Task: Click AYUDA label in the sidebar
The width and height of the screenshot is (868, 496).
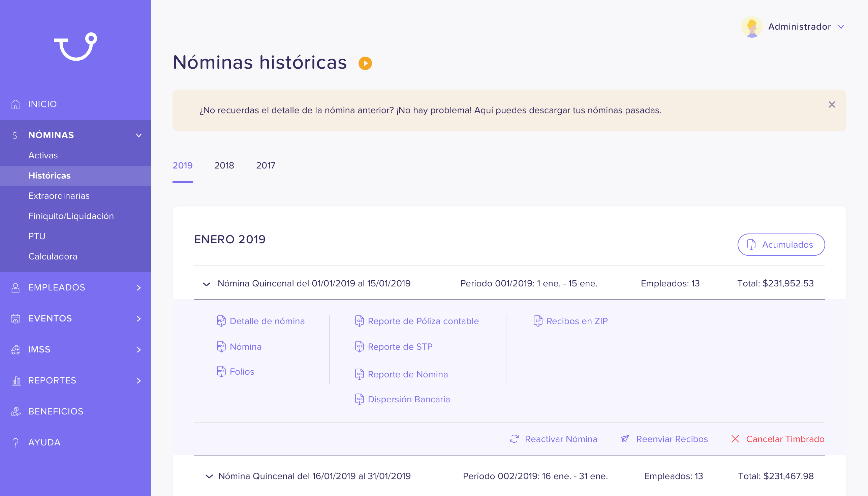Action: pyautogui.click(x=44, y=442)
